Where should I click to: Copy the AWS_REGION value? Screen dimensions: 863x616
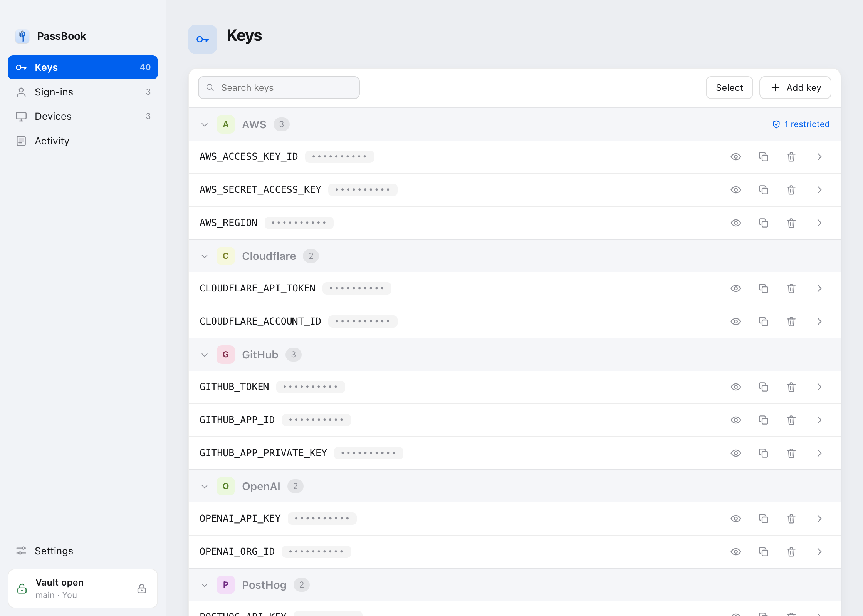pos(763,223)
